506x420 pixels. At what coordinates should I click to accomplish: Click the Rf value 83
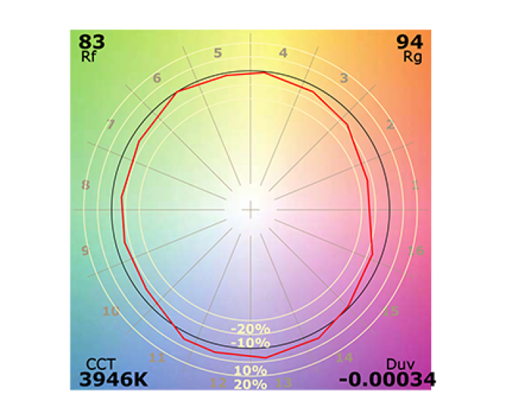[92, 42]
